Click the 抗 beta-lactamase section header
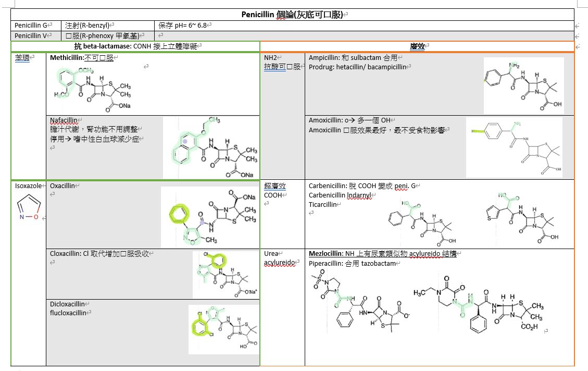 point(135,46)
